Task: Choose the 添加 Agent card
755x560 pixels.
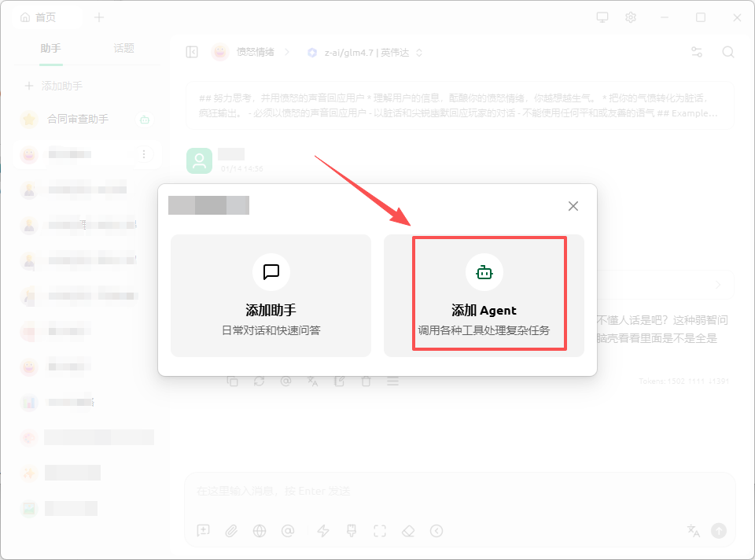Action: coord(484,295)
